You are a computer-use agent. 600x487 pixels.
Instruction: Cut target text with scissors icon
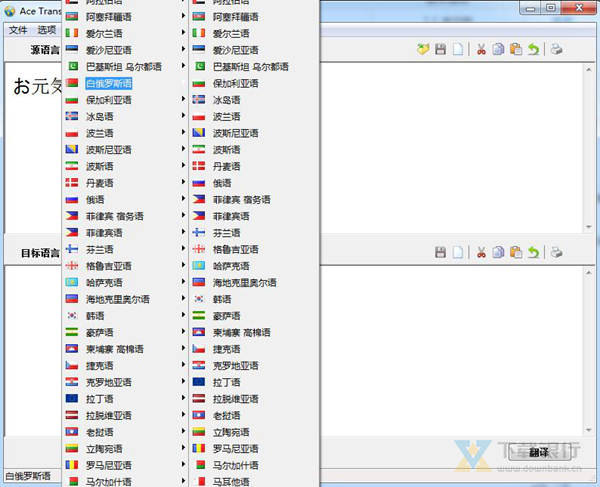[481, 252]
